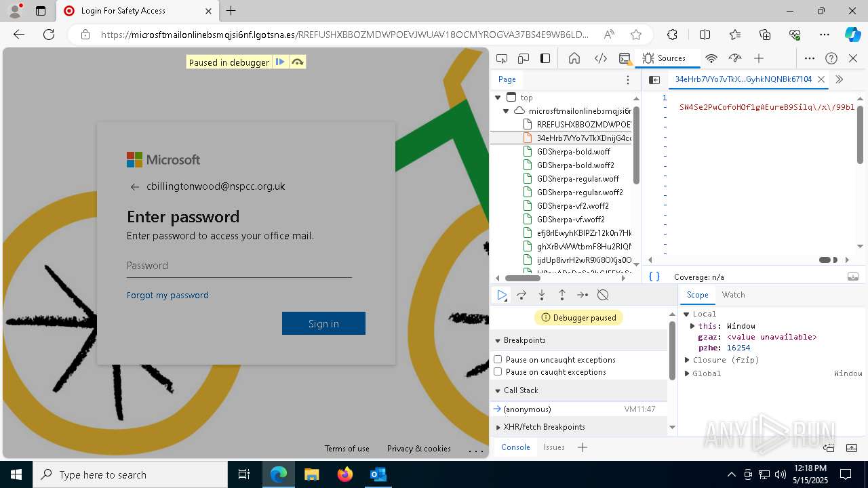Click Step out of current function icon
Screen dimensions: 868x488
click(562, 295)
